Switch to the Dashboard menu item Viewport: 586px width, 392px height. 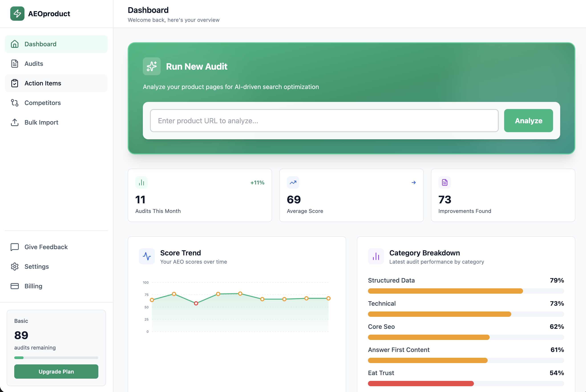[x=40, y=44]
